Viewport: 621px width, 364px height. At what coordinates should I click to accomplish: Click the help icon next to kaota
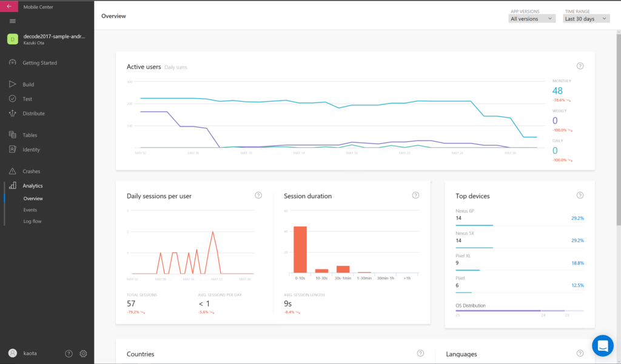(x=69, y=354)
